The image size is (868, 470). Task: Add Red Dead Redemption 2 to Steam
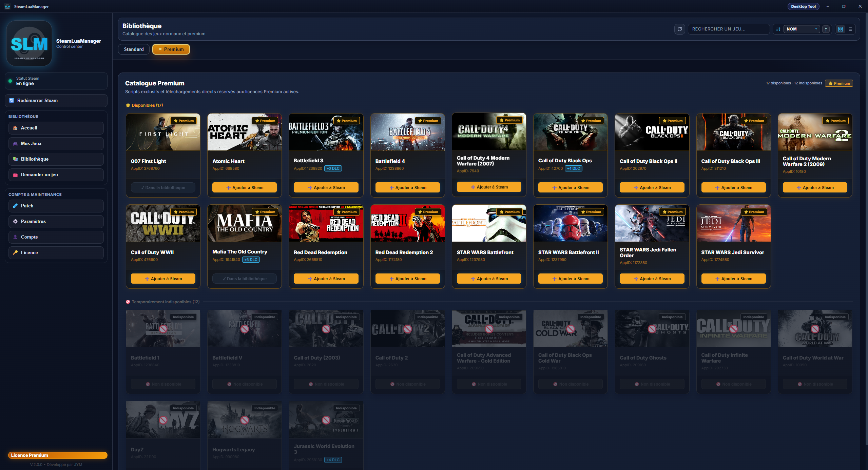[x=407, y=279]
